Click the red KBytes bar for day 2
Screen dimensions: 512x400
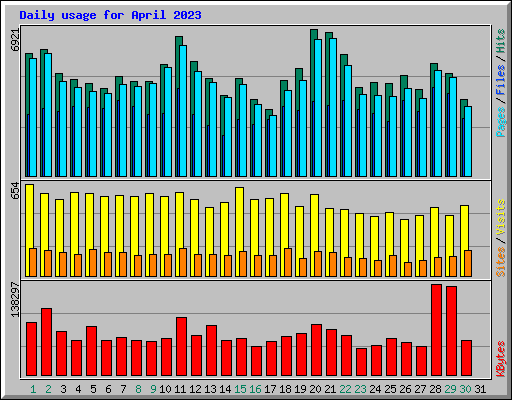(46, 342)
